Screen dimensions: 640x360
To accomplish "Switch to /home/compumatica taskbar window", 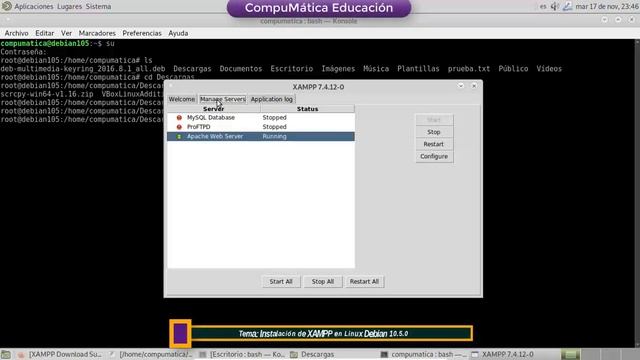I will [151, 354].
